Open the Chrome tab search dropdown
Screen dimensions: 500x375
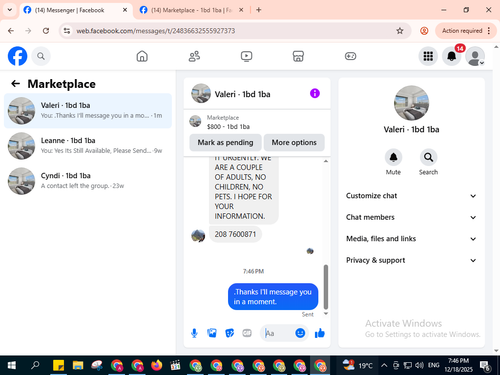click(10, 10)
